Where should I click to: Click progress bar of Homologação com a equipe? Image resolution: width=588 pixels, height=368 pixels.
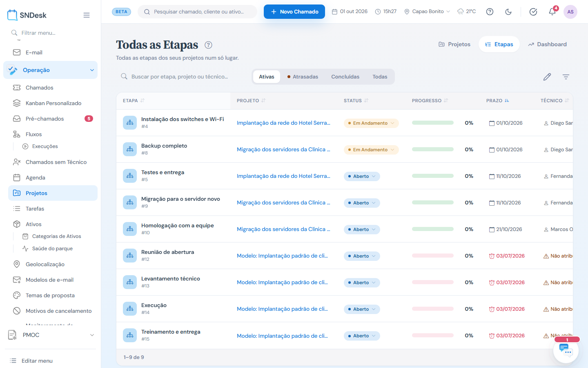[433, 229]
